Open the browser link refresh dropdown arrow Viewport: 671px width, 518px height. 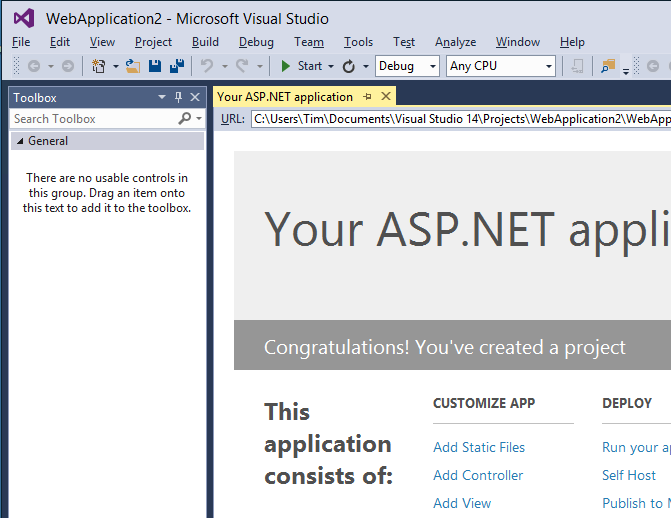click(366, 66)
